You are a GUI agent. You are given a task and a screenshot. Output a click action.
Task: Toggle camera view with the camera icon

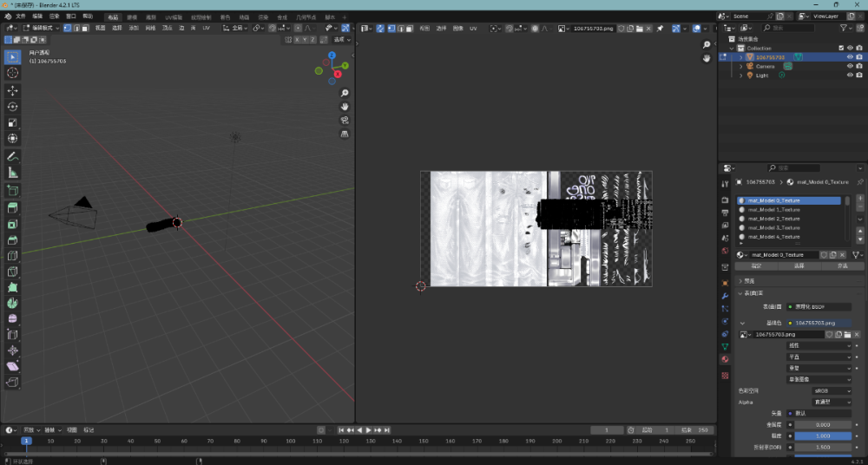coord(345,121)
